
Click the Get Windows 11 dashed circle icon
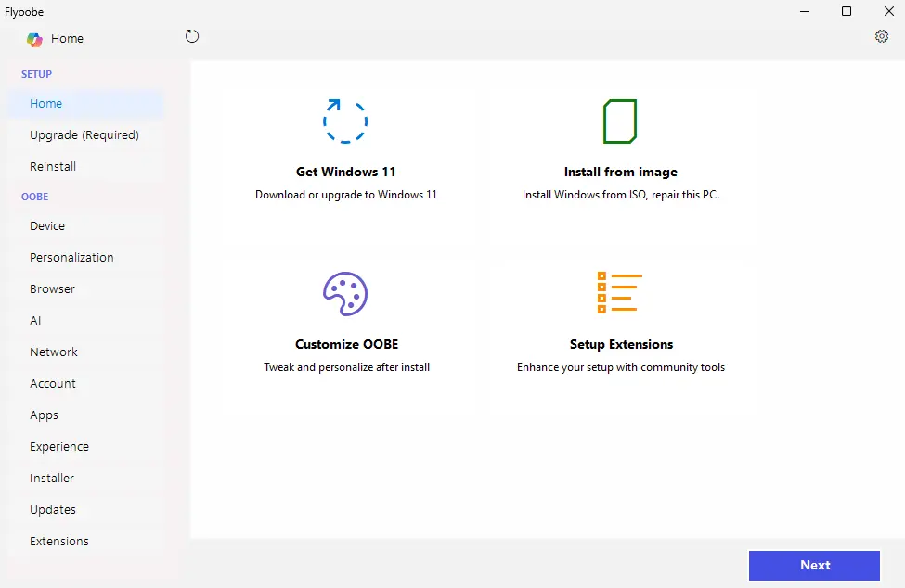[x=345, y=121]
